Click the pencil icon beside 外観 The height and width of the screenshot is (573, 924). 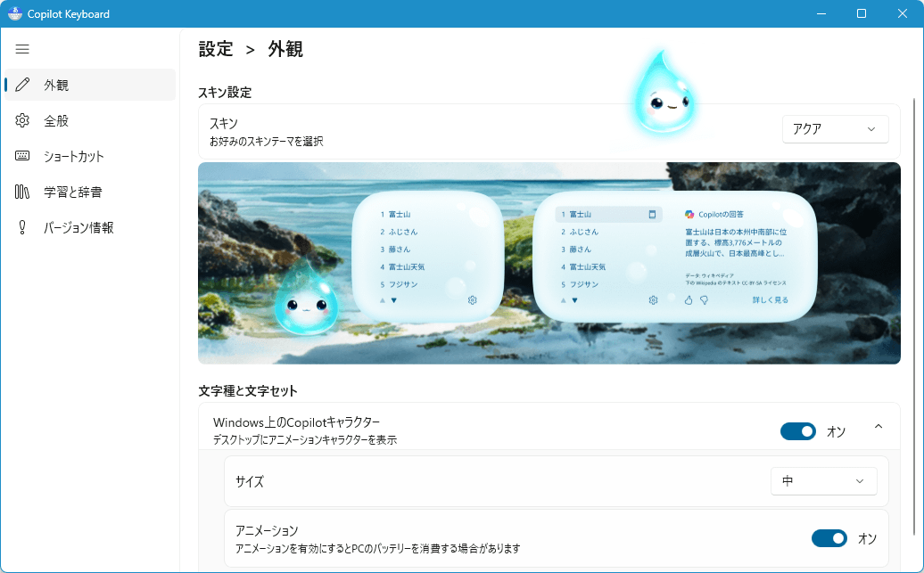coord(22,85)
